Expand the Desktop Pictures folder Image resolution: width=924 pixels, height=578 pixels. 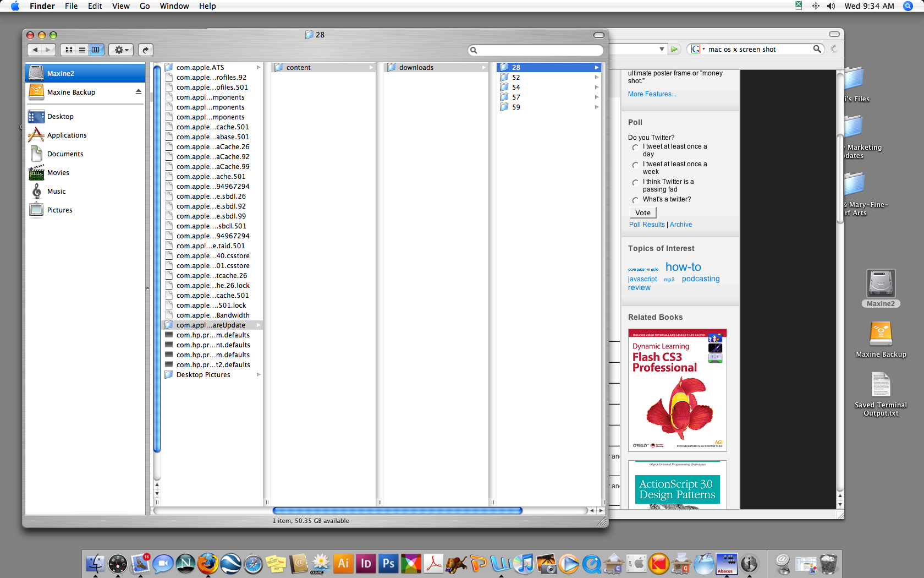pos(258,374)
